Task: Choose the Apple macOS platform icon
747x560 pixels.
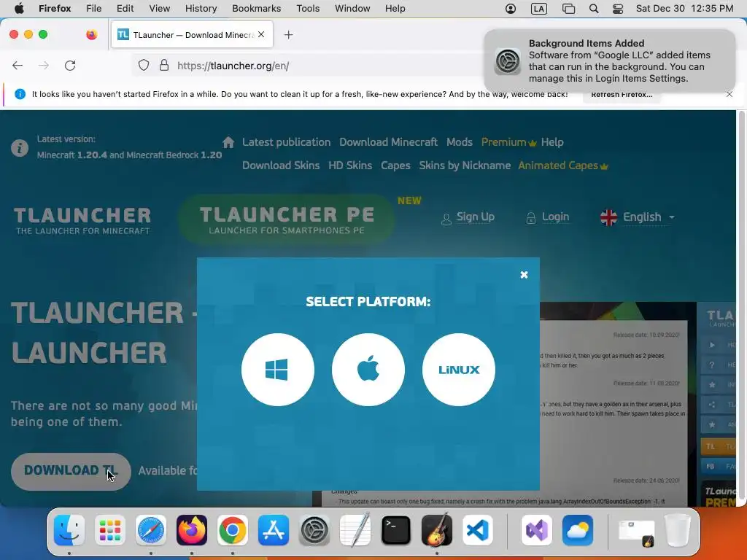Action: [x=368, y=370]
